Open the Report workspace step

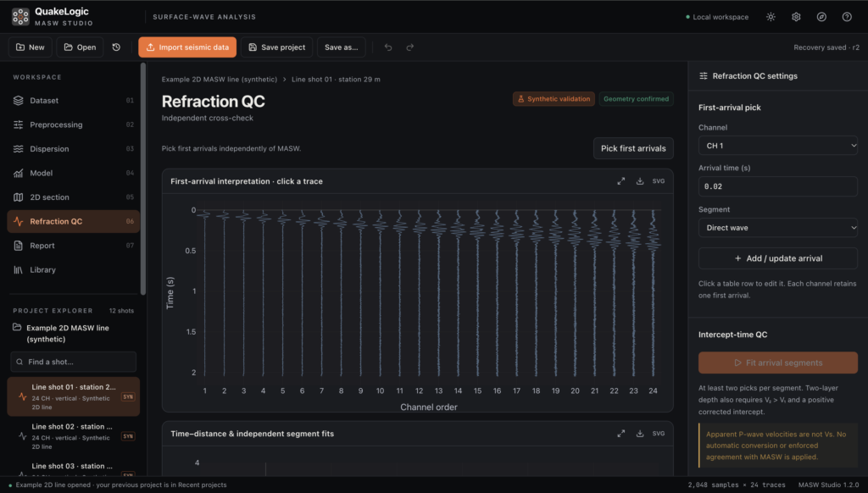coord(74,246)
